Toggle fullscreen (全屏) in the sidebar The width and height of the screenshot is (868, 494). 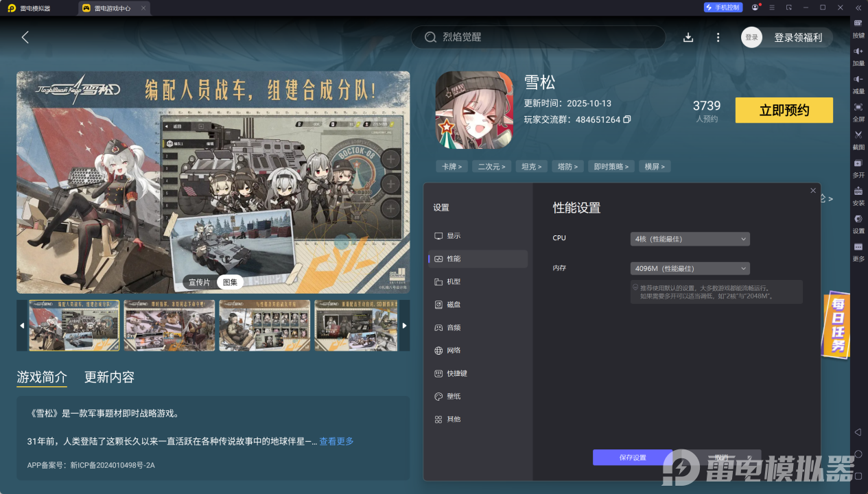pyautogui.click(x=858, y=108)
